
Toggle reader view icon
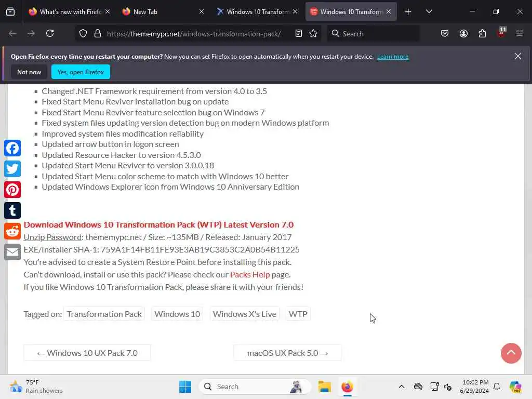[299, 34]
